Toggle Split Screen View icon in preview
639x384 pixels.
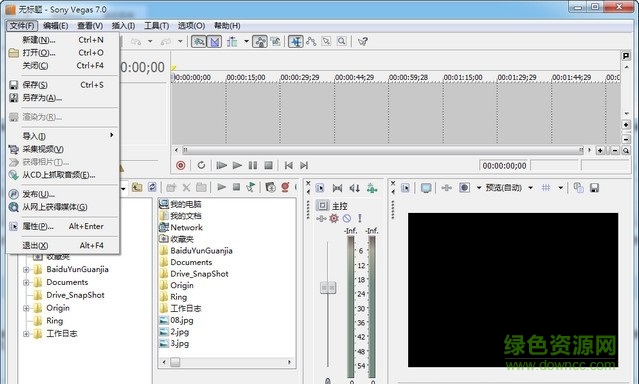point(465,188)
